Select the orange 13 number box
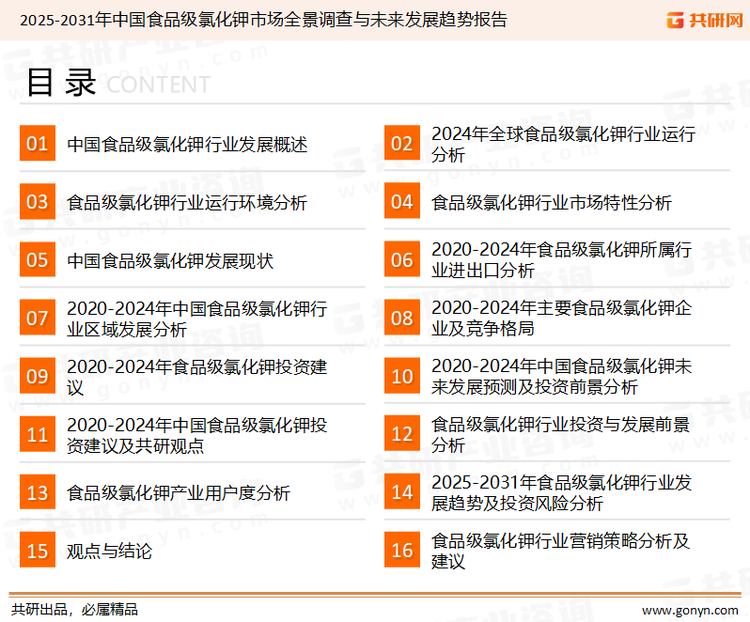 point(37,492)
